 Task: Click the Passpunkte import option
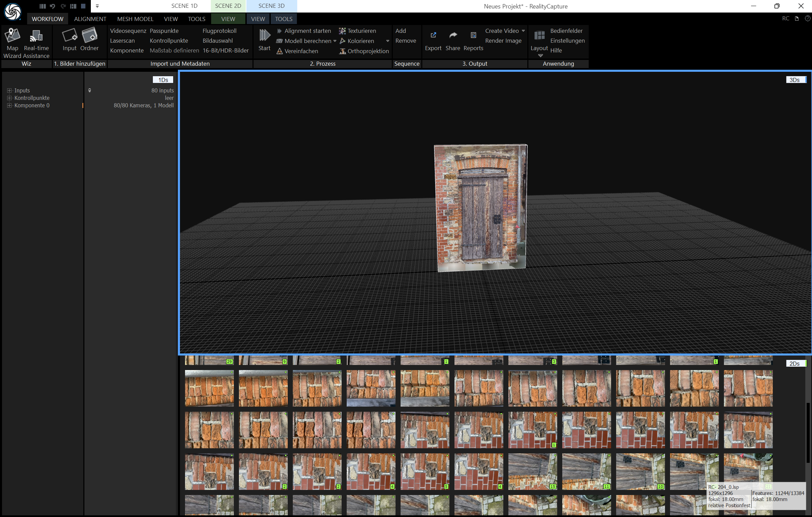click(164, 31)
